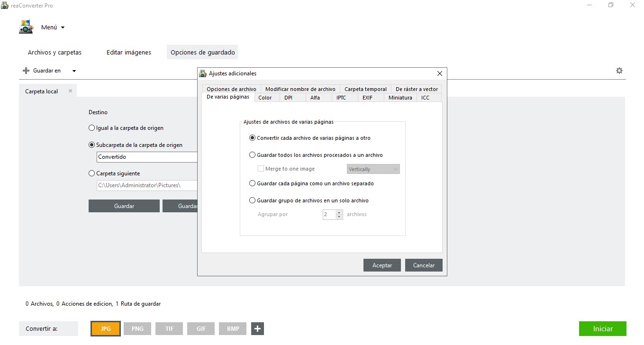
Task: Tick the Merge to one image checkbox
Action: click(x=261, y=169)
